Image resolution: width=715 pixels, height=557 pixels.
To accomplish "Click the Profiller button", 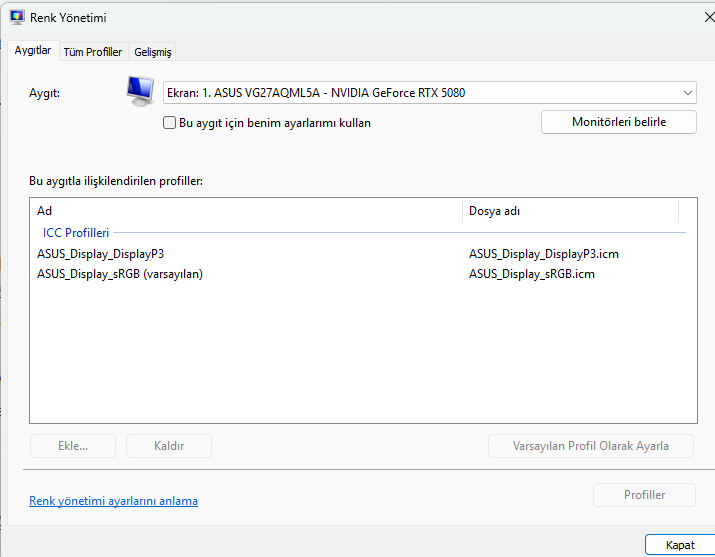I will [x=644, y=495].
